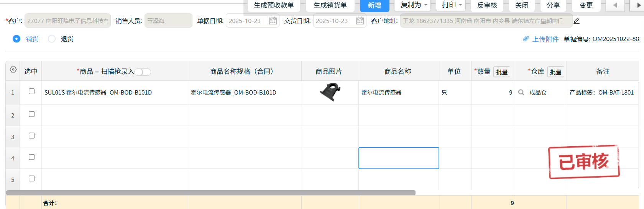Click the 批量 button next to 数量
The width and height of the screenshot is (644, 209).
point(501,72)
